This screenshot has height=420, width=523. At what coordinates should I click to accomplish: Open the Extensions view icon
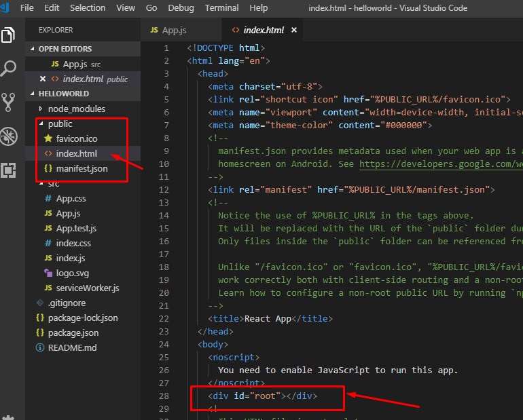(9, 169)
